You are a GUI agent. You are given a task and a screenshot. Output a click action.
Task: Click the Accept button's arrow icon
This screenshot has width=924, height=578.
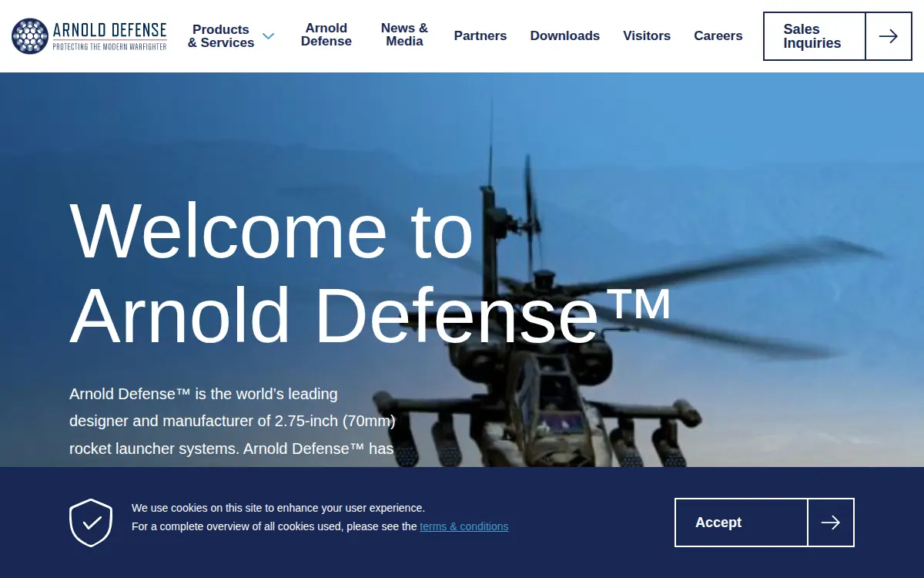830,523
